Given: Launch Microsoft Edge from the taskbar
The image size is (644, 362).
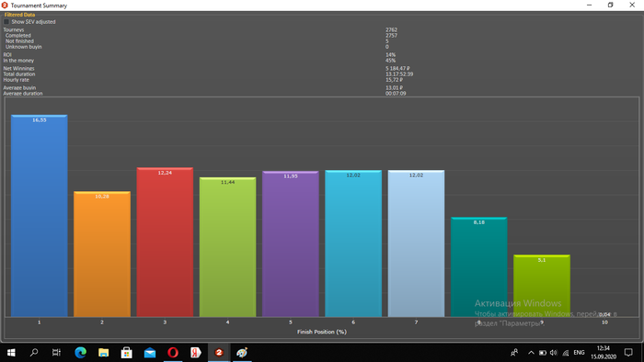Looking at the screenshot, I should point(81,353).
